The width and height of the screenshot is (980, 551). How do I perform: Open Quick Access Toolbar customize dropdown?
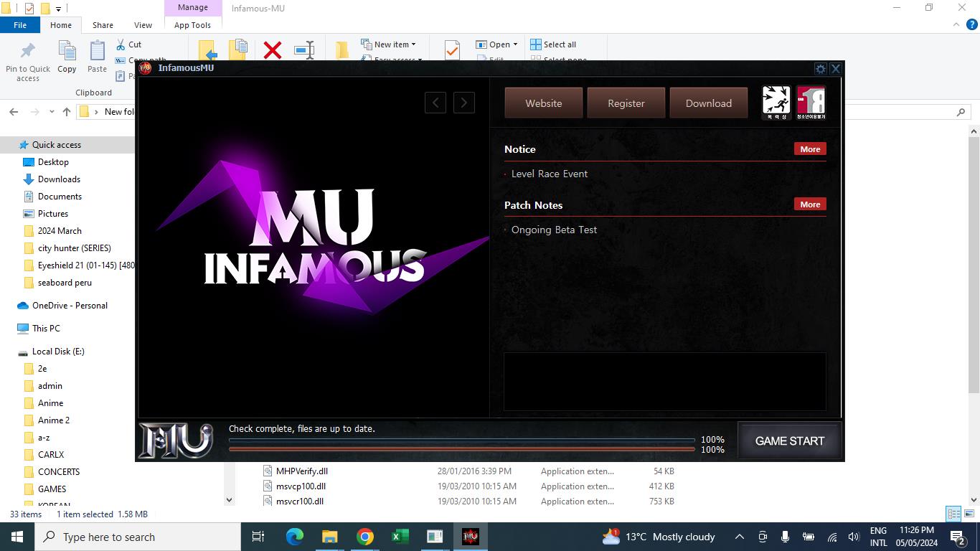59,9
